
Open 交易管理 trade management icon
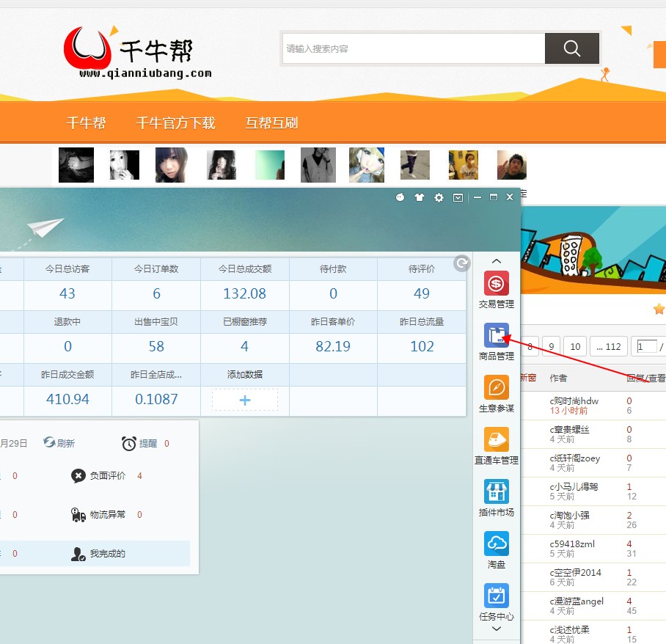(496, 283)
